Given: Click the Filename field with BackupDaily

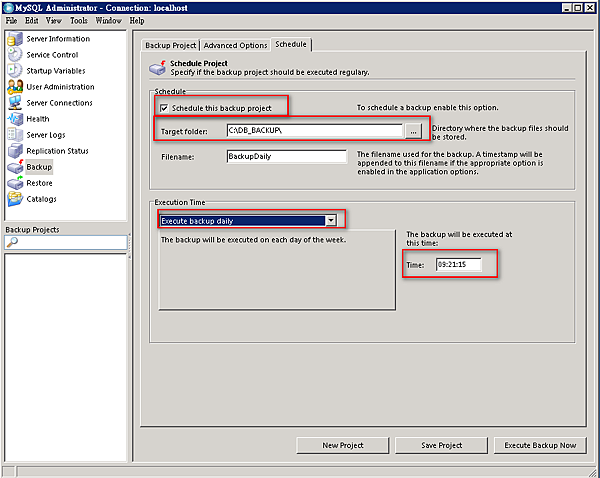Looking at the screenshot, I should coord(287,157).
